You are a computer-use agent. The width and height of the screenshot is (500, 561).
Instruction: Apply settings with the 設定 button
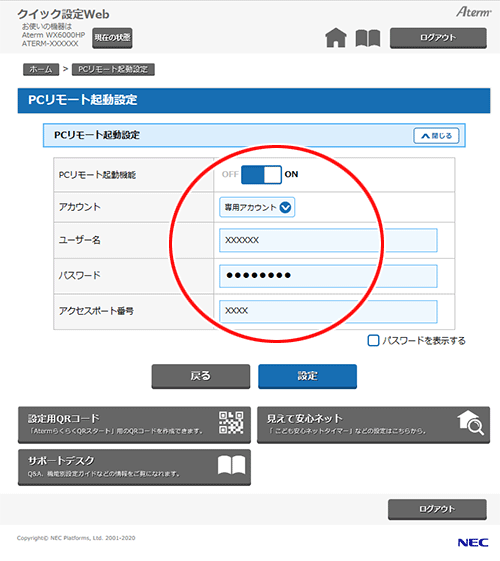click(x=307, y=376)
